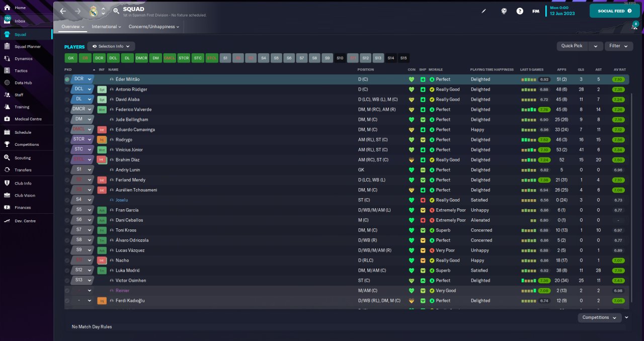Toggle pick circle for Vinícius Júnior
Screen dimensions: 644x341
click(x=67, y=150)
